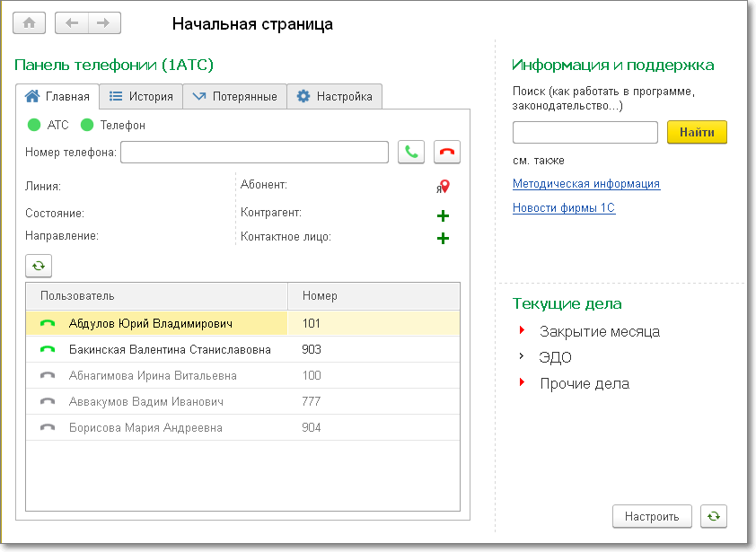
Task: Open the Потерянные tab
Action: 234,96
